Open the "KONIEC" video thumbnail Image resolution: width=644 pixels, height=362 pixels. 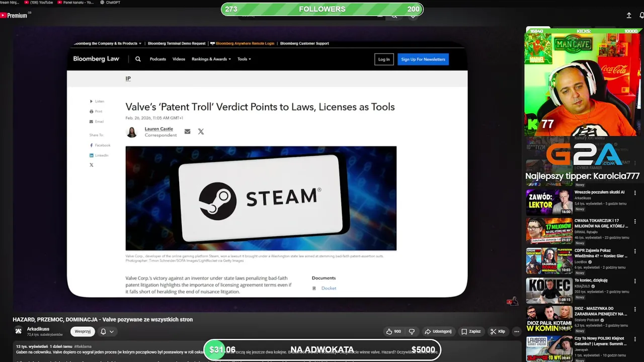click(x=549, y=290)
